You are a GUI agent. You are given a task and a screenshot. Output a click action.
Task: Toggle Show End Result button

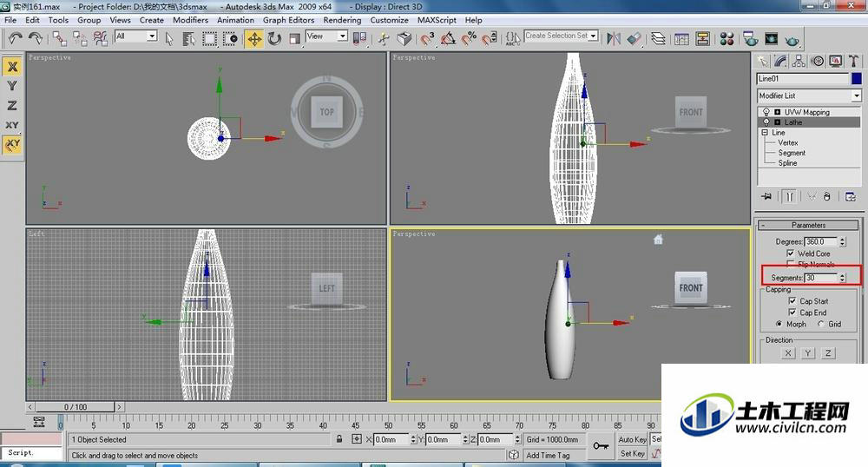tap(790, 196)
